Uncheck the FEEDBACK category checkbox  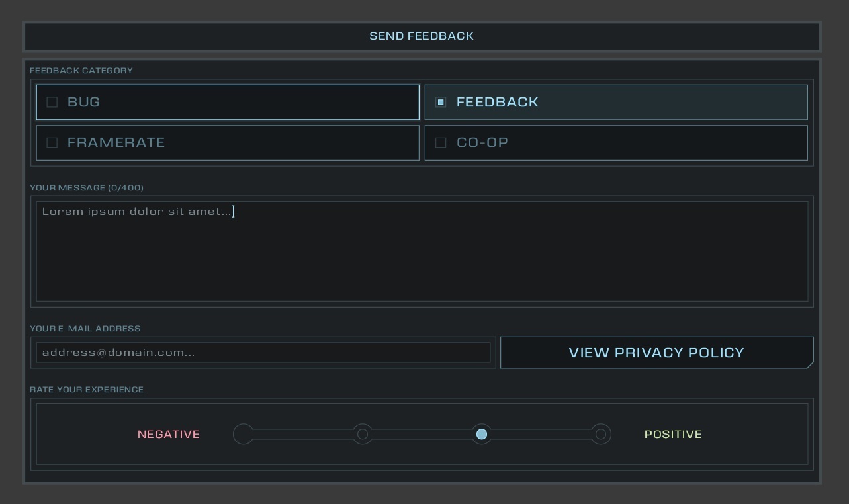tap(441, 103)
